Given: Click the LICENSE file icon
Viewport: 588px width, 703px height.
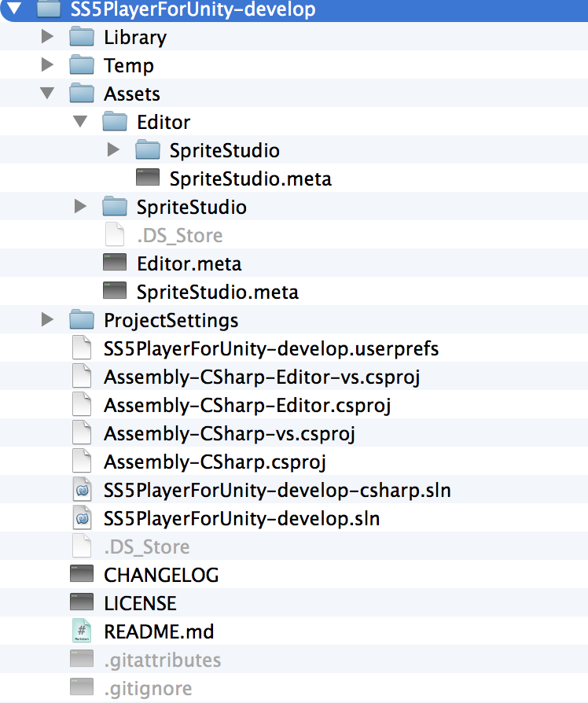Looking at the screenshot, I should [x=82, y=602].
